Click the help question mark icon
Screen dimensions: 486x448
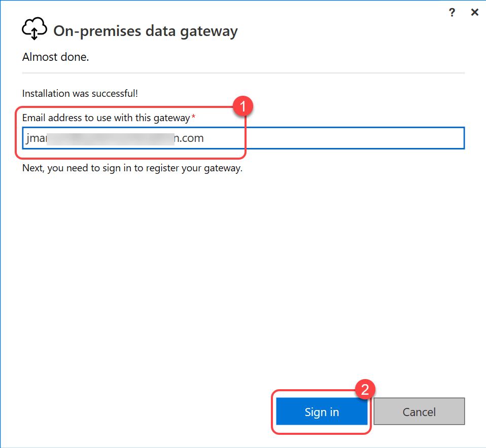coord(452,13)
